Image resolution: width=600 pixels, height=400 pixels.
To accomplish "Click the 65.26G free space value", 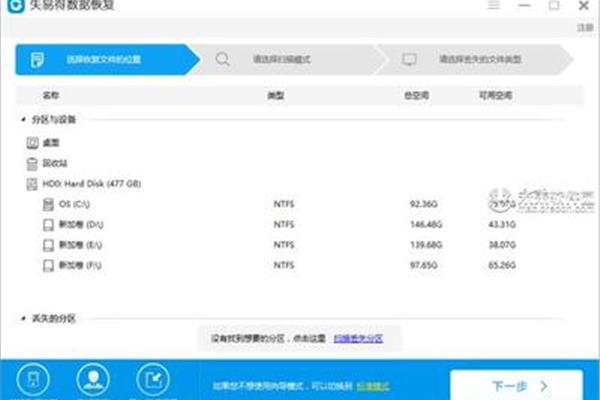I will click(502, 265).
